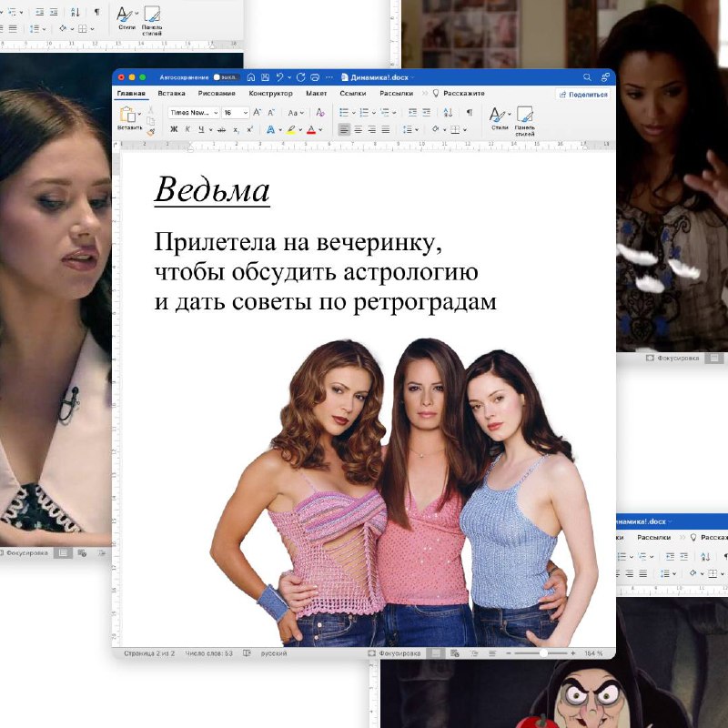
Task: Open more quick access options (three dots)
Action: pyautogui.click(x=329, y=77)
